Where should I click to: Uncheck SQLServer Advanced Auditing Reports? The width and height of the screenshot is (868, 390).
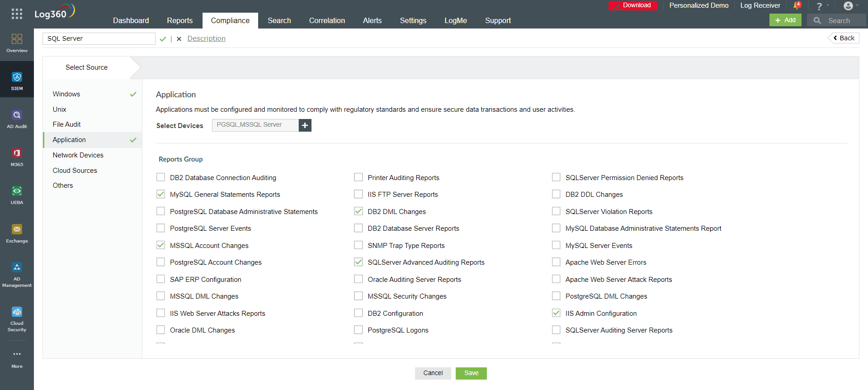tap(359, 262)
